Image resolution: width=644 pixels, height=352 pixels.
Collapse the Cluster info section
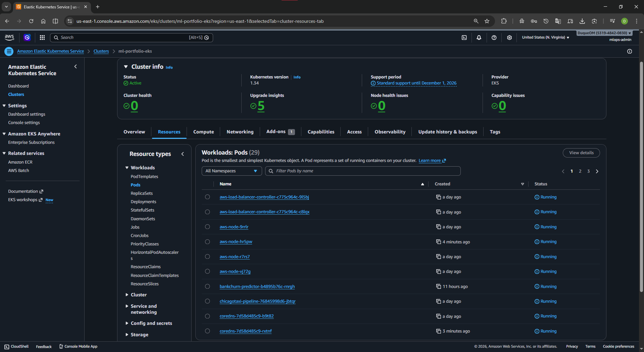(126, 67)
